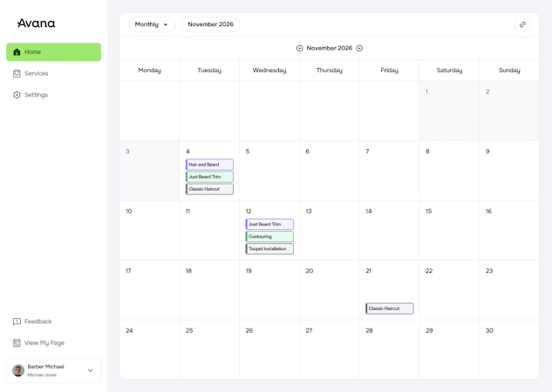
Task: Click Barber Michael's profile avatar
Action: pyautogui.click(x=18, y=370)
